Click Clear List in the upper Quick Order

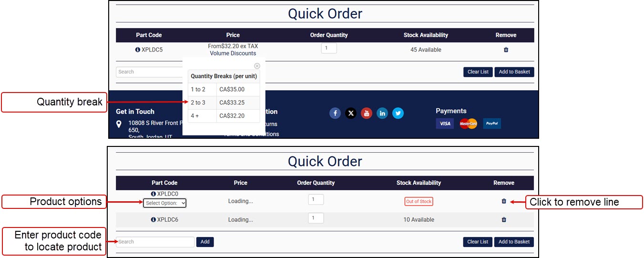pyautogui.click(x=478, y=72)
